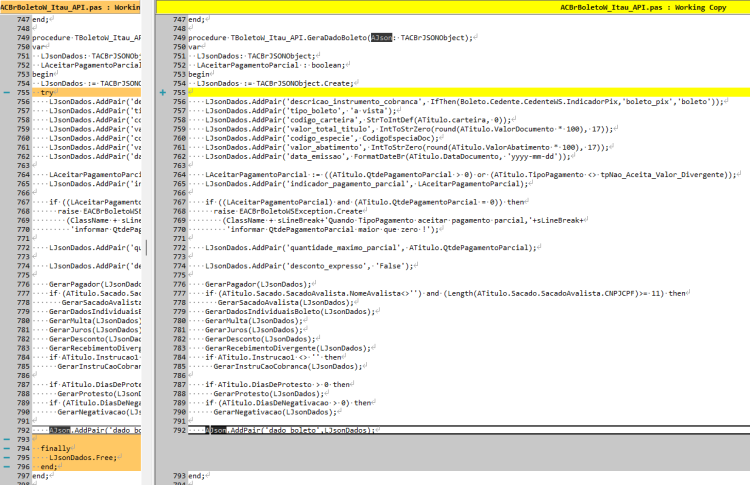Click the 'codigo_carteira' AddPair line in the right pane

[358, 120]
